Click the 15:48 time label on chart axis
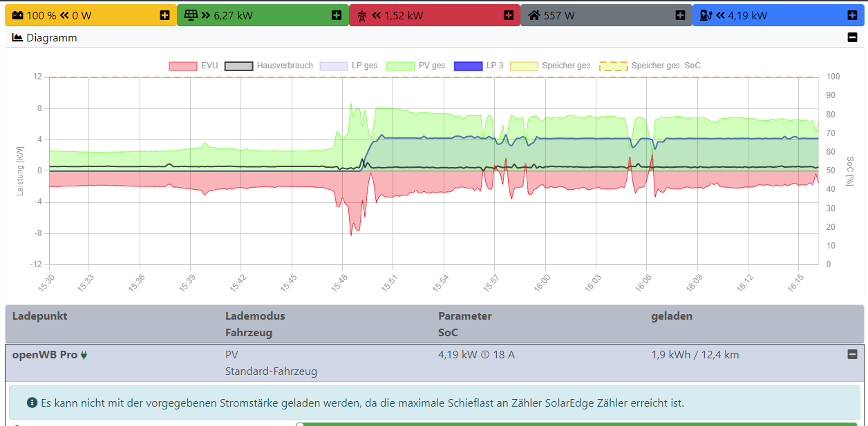Screen dimensions: 868x426 point(338,282)
